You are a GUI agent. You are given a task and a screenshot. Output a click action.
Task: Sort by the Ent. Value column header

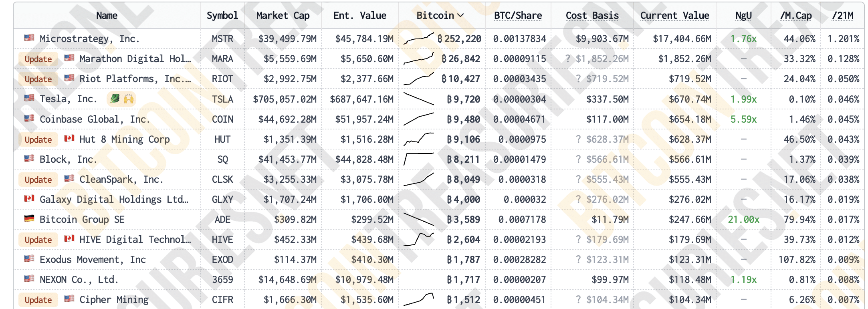click(x=360, y=16)
